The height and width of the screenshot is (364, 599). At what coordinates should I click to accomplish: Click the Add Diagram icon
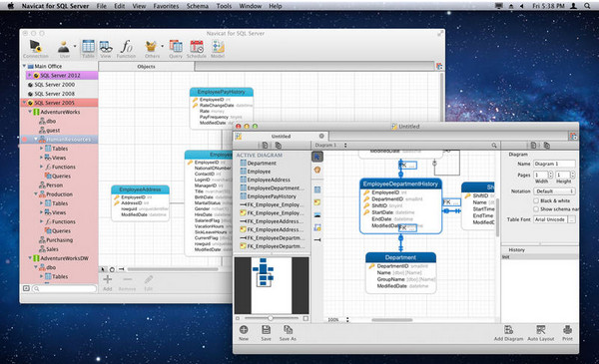[x=508, y=333]
